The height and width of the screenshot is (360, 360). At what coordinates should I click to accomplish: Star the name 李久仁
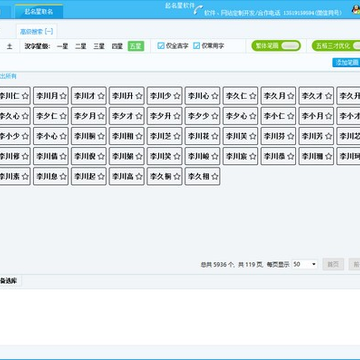253,96
